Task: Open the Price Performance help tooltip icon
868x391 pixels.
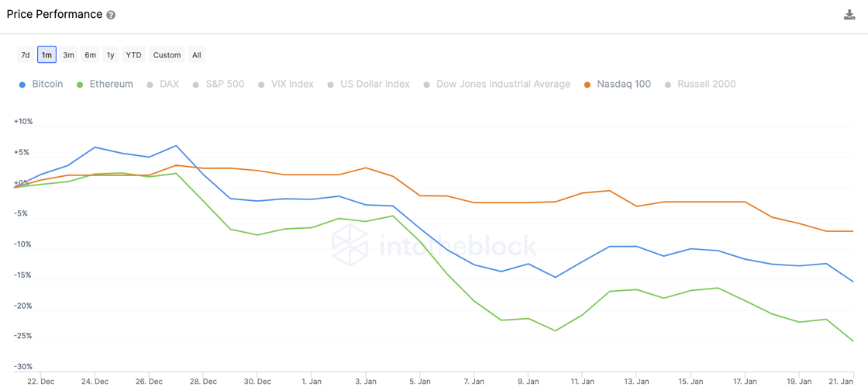Action: (111, 15)
